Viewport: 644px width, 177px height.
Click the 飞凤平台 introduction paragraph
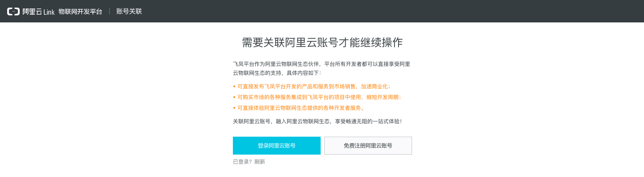322,68
